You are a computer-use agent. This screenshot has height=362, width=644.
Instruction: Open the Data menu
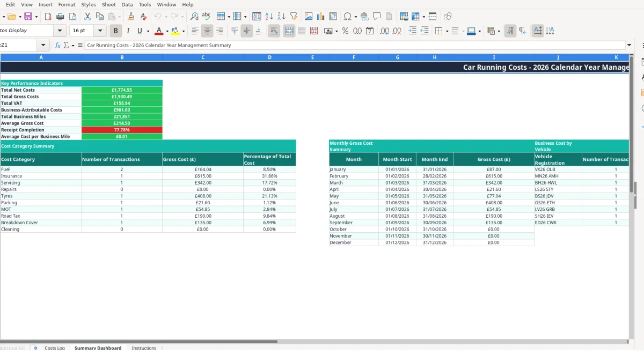pos(127,4)
